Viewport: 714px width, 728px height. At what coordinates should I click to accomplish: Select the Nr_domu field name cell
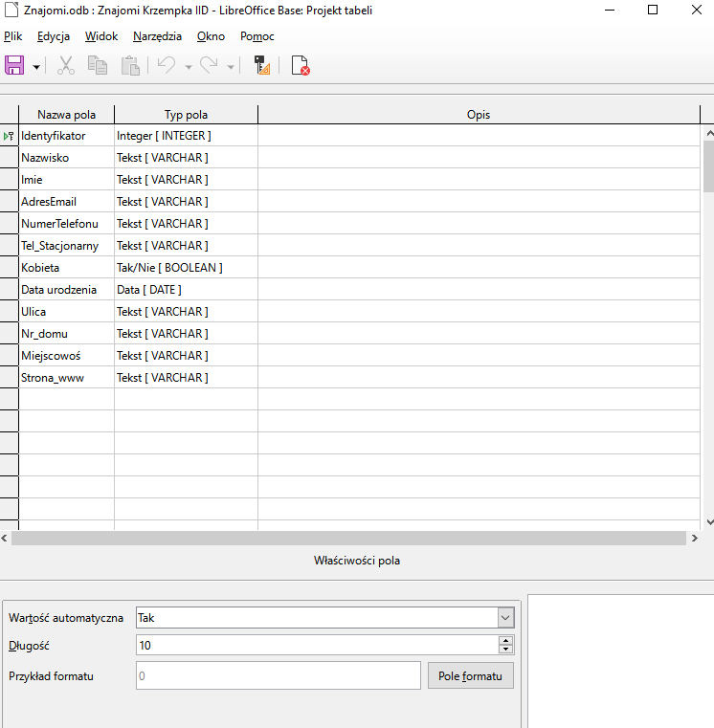click(x=66, y=333)
